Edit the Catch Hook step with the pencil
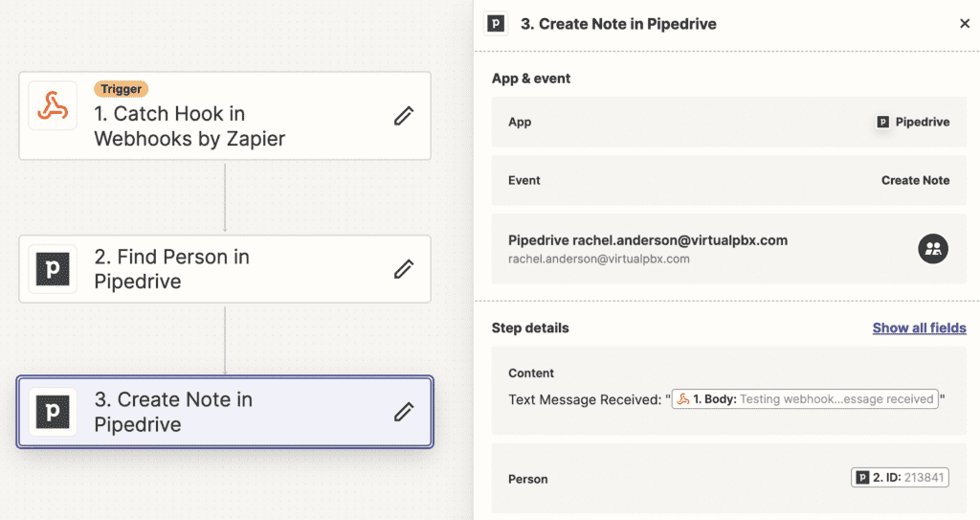The height and width of the screenshot is (520, 980). [x=404, y=115]
